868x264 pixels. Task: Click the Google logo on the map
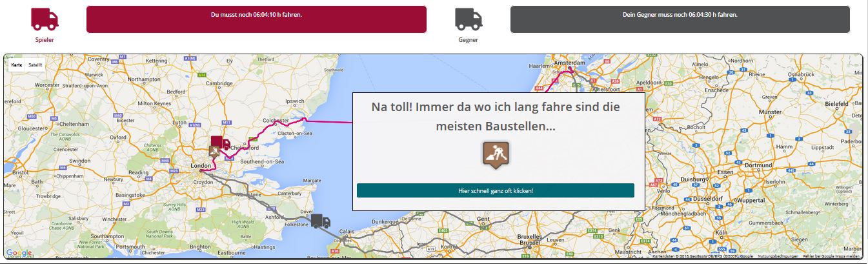pyautogui.click(x=19, y=253)
